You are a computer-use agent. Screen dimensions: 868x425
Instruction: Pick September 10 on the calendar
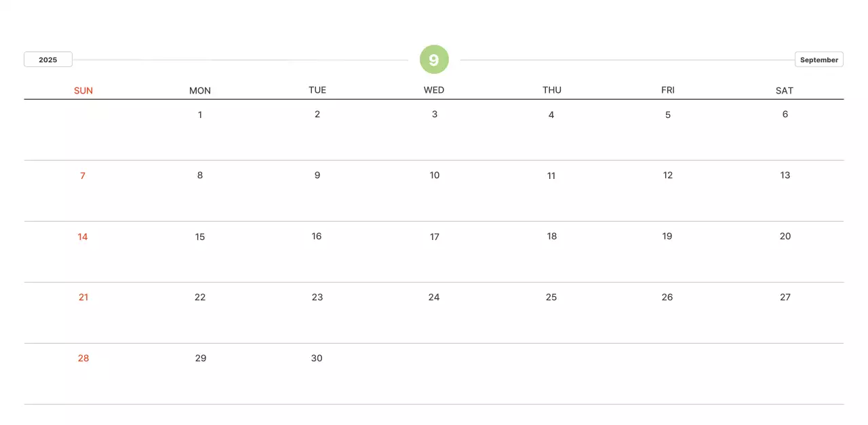[x=435, y=175]
